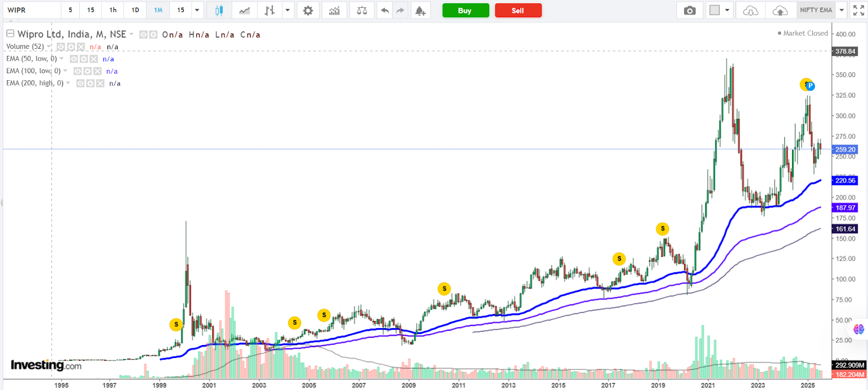Collapse the legend with the minus box
Viewport: 868px width, 390px height.
pos(10,34)
